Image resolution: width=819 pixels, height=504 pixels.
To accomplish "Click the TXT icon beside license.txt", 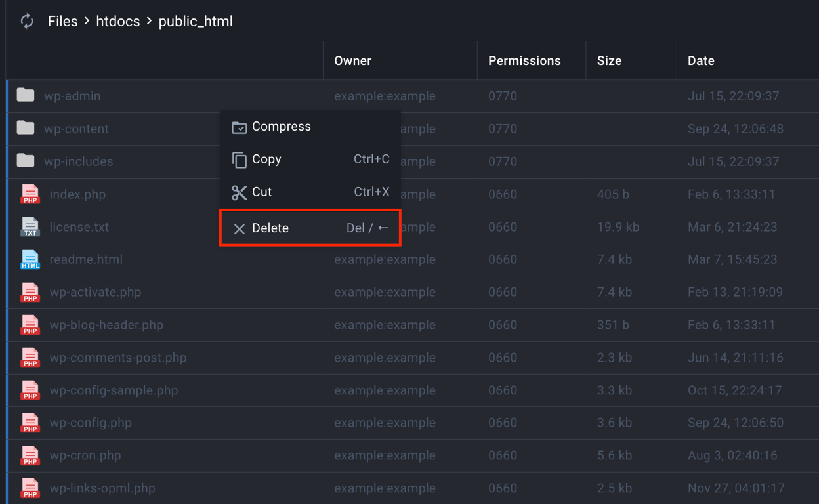I will click(x=30, y=227).
